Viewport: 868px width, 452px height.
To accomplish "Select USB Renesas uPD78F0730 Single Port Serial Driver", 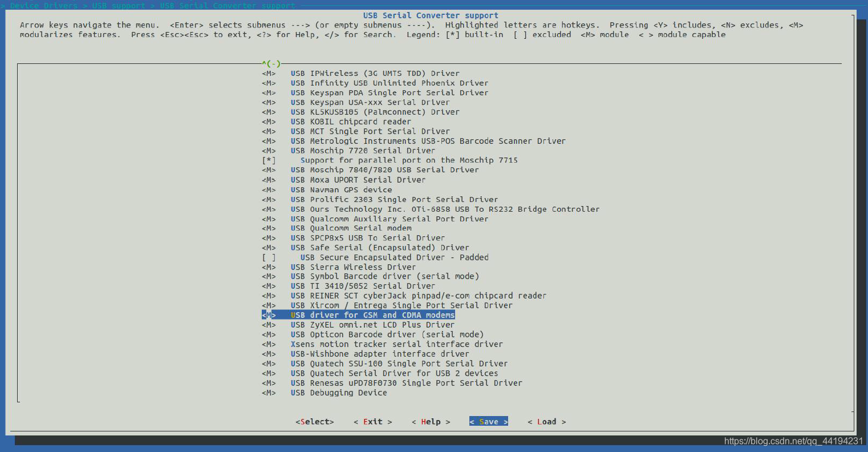I will point(407,383).
